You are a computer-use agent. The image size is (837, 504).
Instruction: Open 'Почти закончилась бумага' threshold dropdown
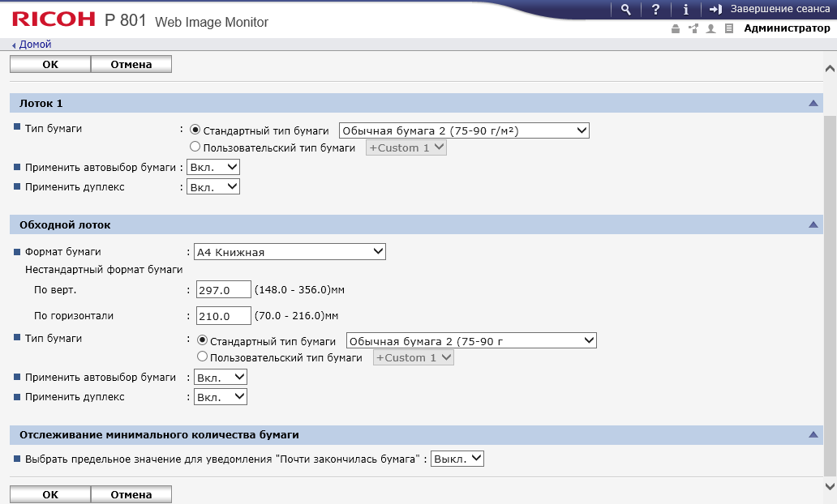click(x=457, y=459)
